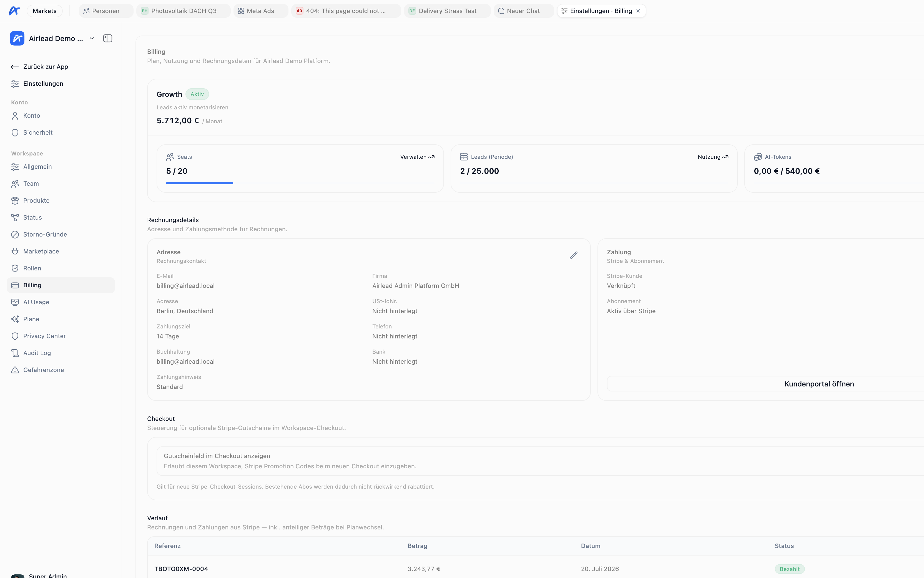Screen dimensions: 924x578
Task: Click the 20. Juli 2026 date cell
Action: click(600, 569)
